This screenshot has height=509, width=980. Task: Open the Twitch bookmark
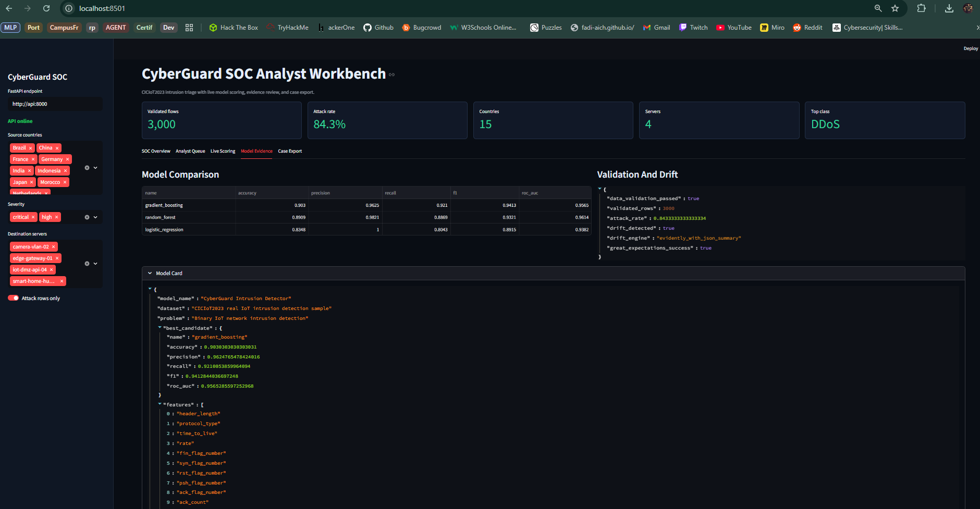click(693, 28)
